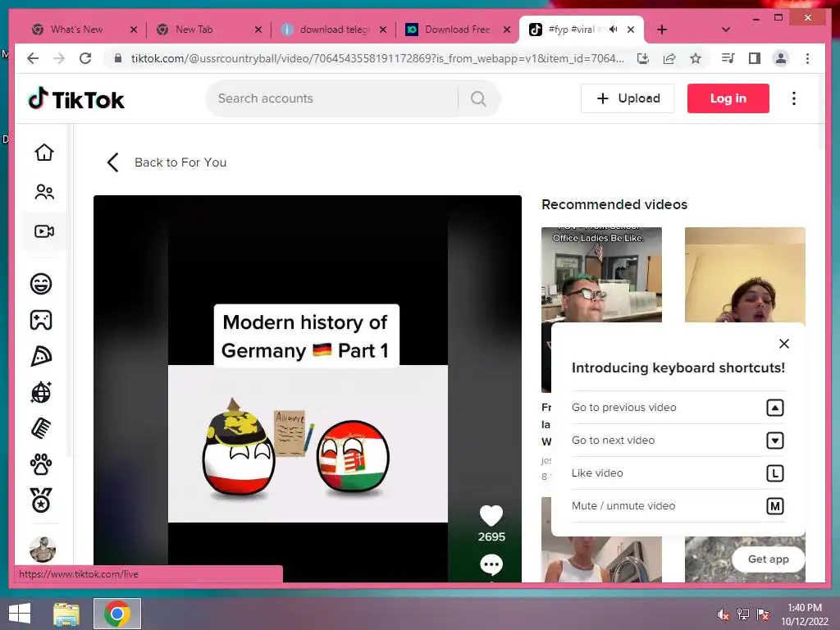Select the Beauty comb category icon
Image resolution: width=840 pixels, height=630 pixels.
coord(41,428)
